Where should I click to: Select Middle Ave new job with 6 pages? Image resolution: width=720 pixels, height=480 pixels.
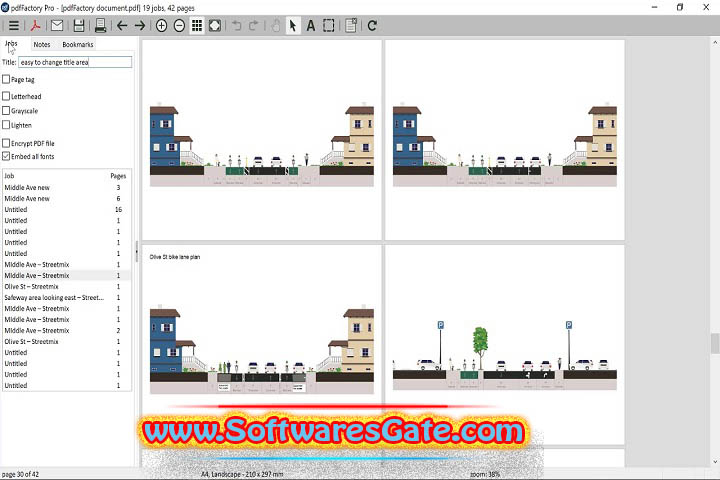(x=67, y=198)
